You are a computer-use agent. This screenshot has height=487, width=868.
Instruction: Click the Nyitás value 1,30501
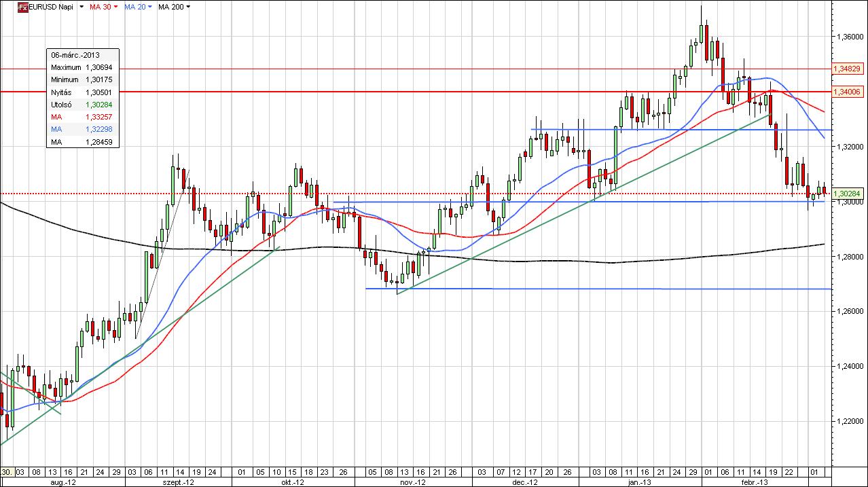[99, 92]
